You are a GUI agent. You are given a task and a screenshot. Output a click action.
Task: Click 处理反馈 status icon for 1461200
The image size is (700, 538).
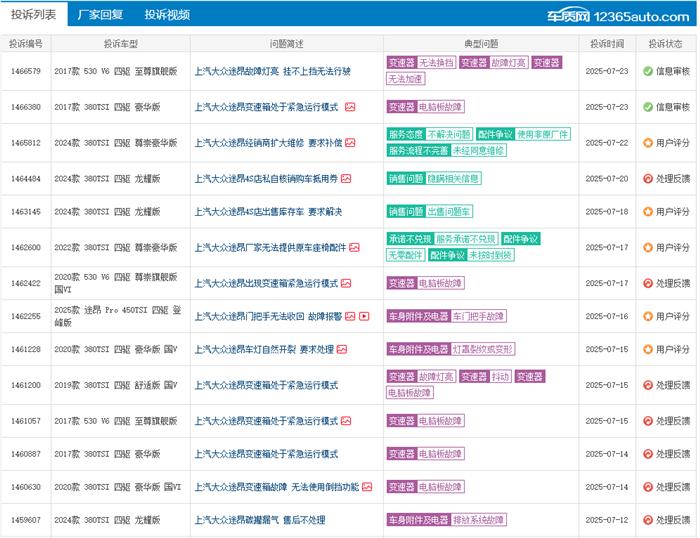point(648,385)
